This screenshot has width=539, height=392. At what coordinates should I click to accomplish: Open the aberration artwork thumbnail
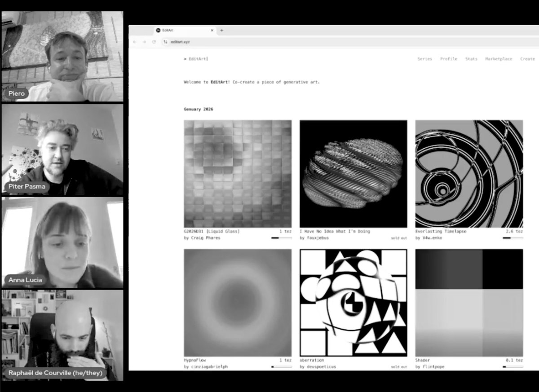(353, 303)
